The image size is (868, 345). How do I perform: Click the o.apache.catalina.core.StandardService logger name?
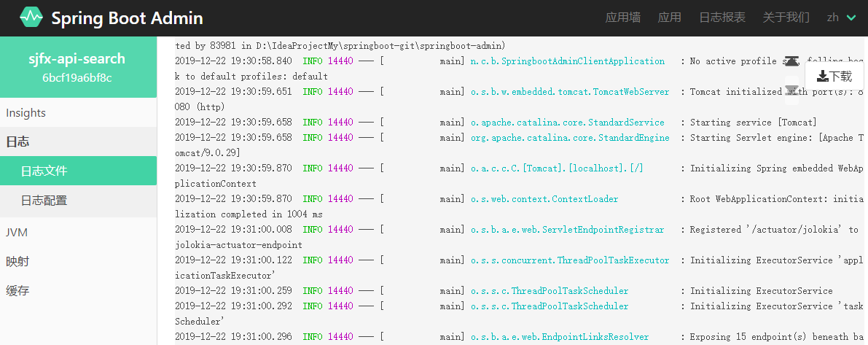568,123
